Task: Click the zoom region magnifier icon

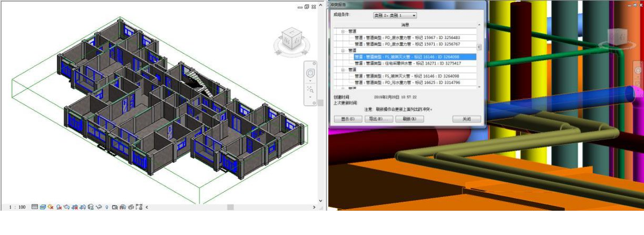Action: pos(310,90)
